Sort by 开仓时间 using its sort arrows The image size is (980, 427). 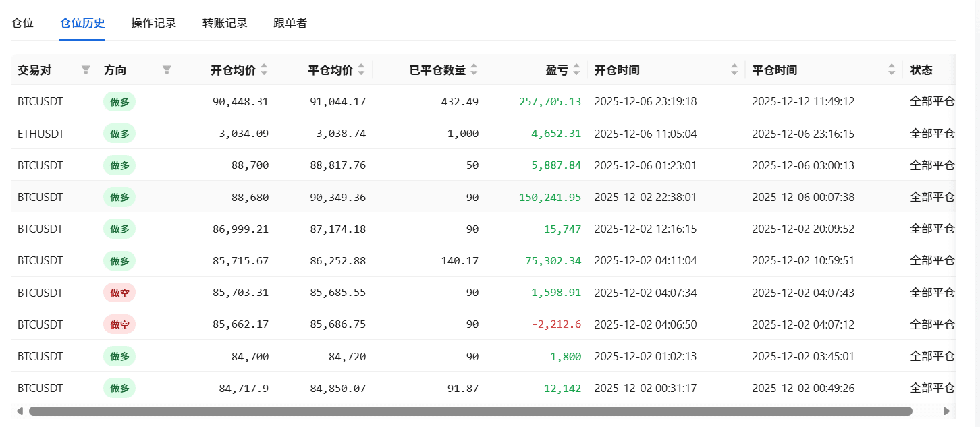click(734, 69)
